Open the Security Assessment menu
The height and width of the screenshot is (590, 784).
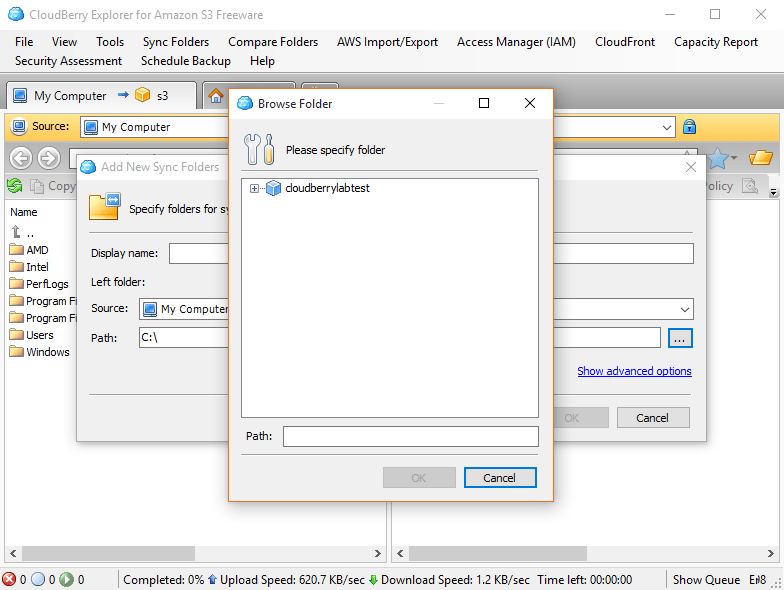point(68,61)
